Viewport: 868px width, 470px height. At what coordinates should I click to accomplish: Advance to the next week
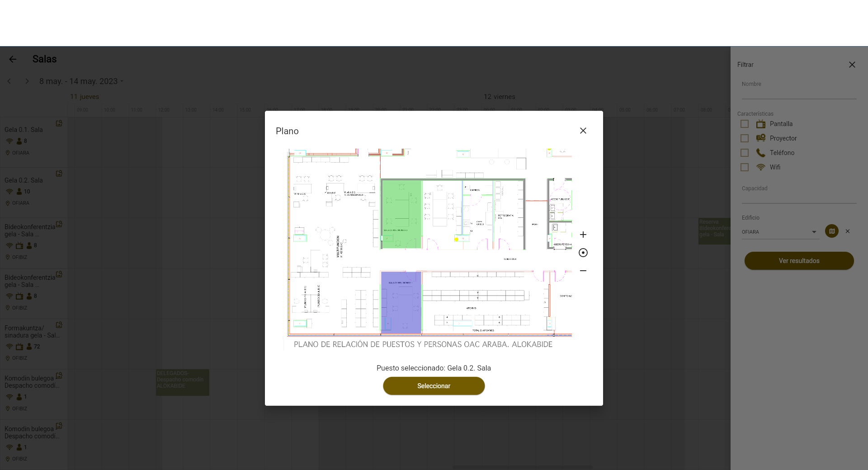click(x=27, y=81)
